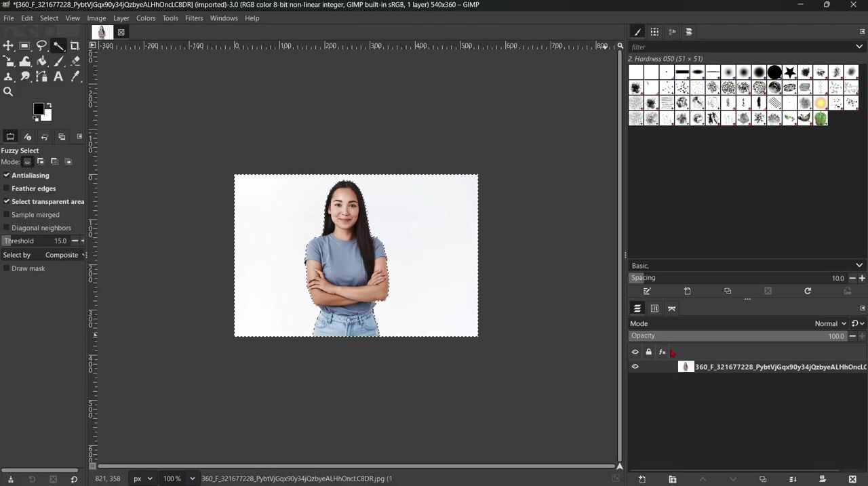This screenshot has height=486, width=868.
Task: Pick the Free Select lasso tool
Action: coord(41,46)
